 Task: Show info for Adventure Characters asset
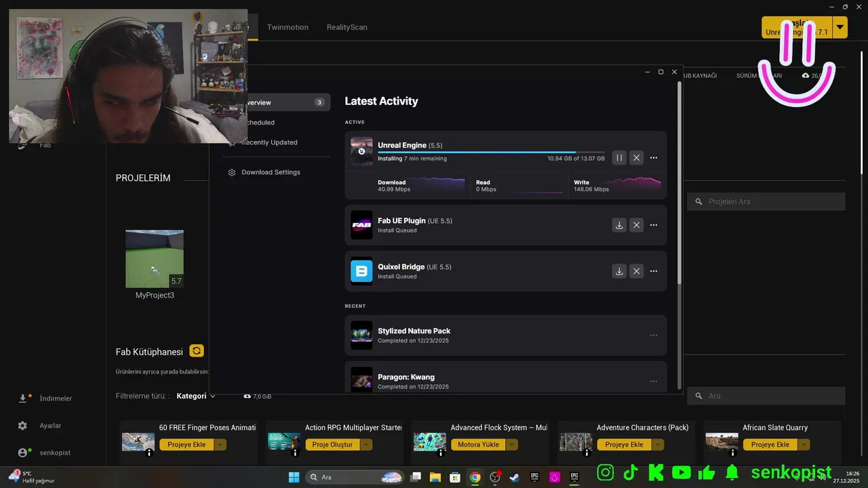(587, 453)
